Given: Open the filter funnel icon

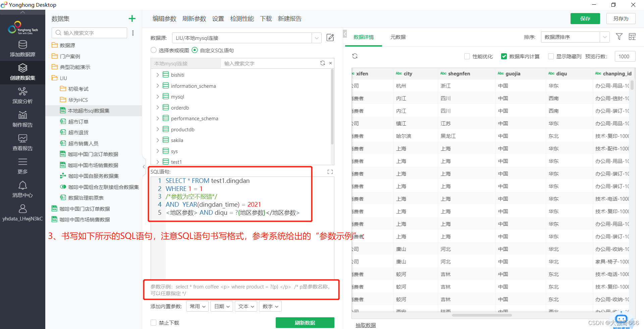Looking at the screenshot, I should coord(619,37).
